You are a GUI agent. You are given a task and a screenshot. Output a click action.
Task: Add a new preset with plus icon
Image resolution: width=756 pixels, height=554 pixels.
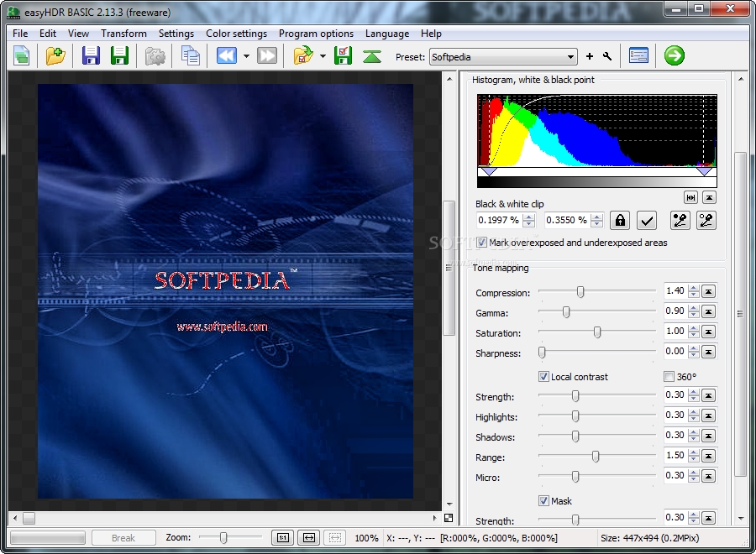coord(589,56)
